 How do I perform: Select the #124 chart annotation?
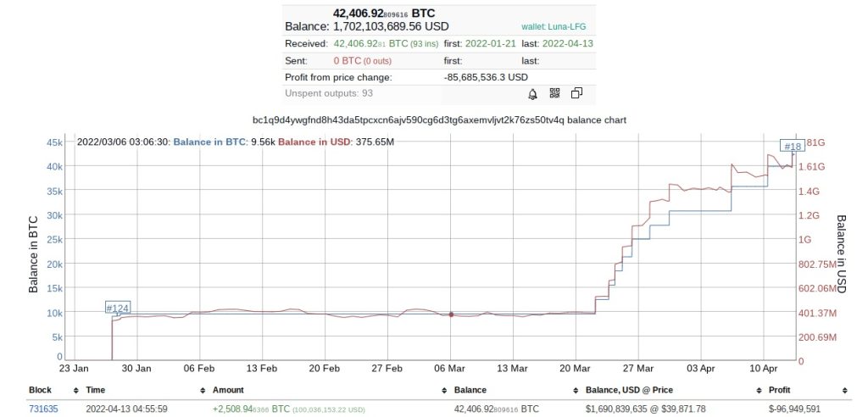[117, 307]
